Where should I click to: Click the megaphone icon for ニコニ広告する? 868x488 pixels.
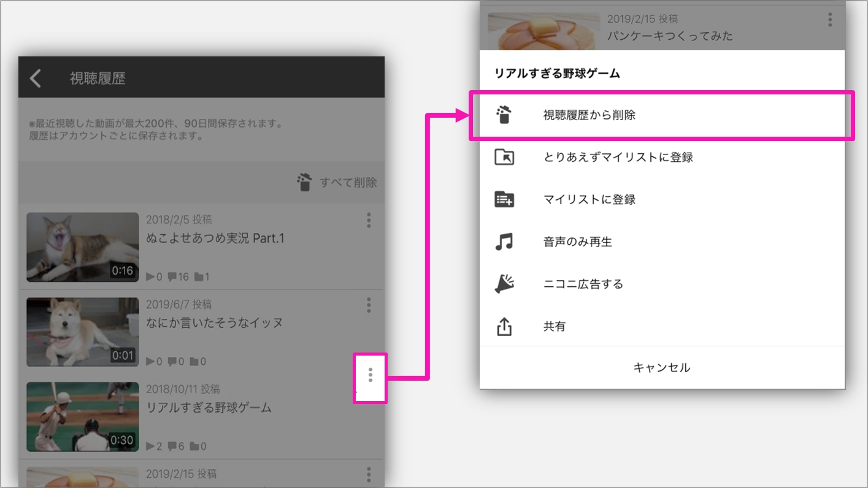504,284
